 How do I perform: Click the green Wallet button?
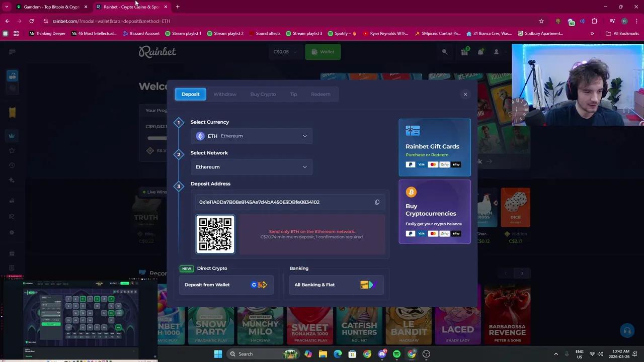[x=323, y=52]
